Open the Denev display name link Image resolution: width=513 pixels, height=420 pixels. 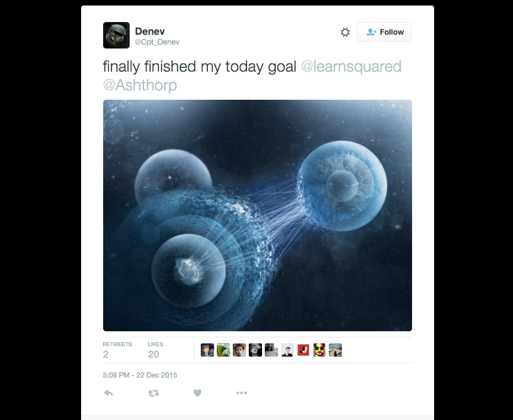(x=150, y=31)
